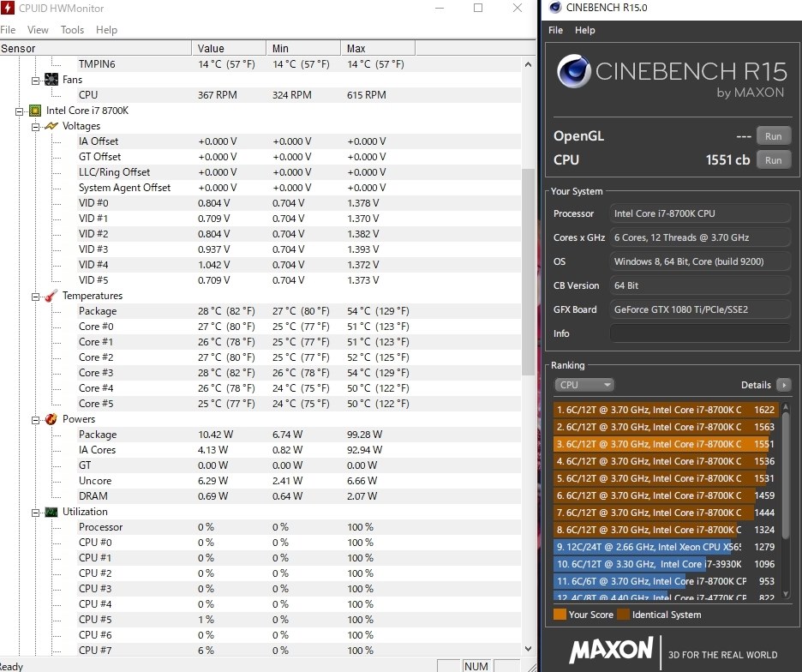Click the Voltages lightning icon
Viewport: 802px width, 672px height.
(51, 126)
